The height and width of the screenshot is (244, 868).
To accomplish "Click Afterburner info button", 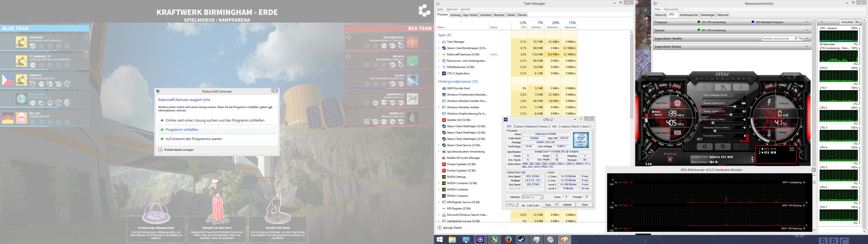I will tap(741, 87).
